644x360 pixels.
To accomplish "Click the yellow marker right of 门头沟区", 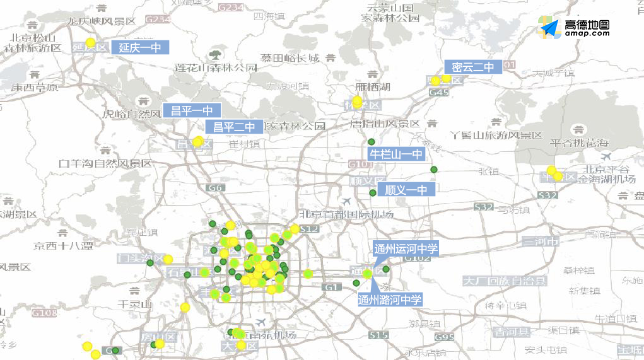I will (x=168, y=258).
